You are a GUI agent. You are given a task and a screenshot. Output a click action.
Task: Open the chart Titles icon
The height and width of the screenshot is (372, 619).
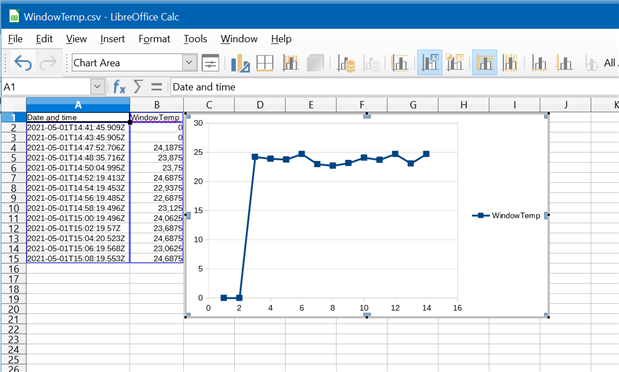pyautogui.click(x=400, y=63)
